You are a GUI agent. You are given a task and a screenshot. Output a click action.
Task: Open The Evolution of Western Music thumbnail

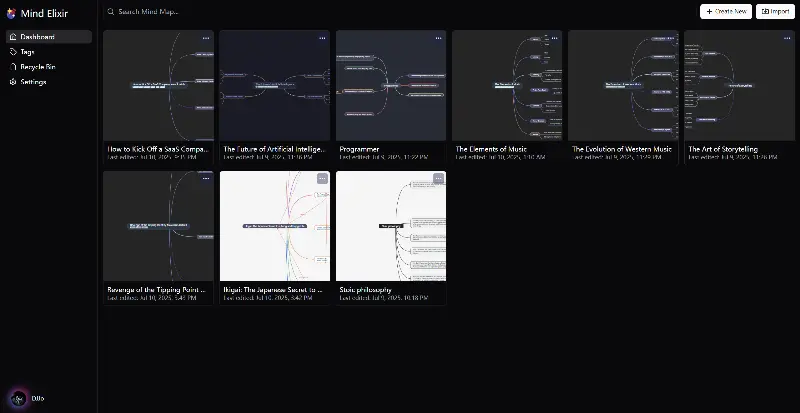(623, 85)
